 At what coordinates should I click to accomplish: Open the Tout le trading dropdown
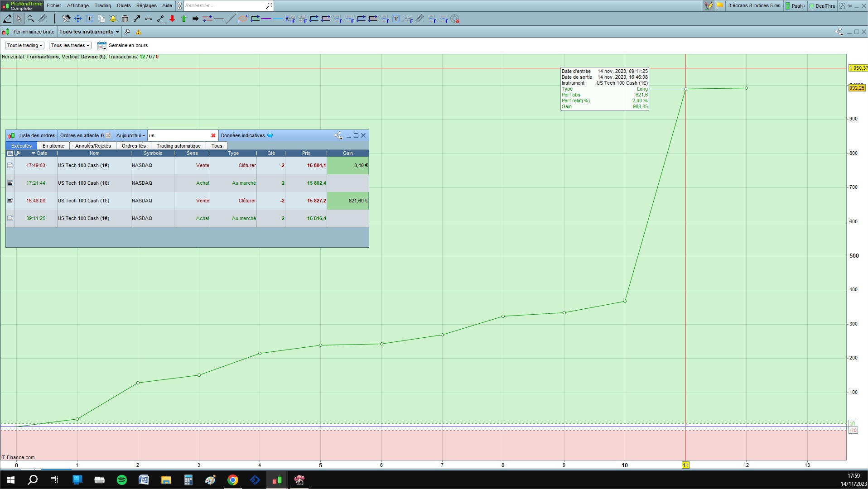tap(24, 45)
